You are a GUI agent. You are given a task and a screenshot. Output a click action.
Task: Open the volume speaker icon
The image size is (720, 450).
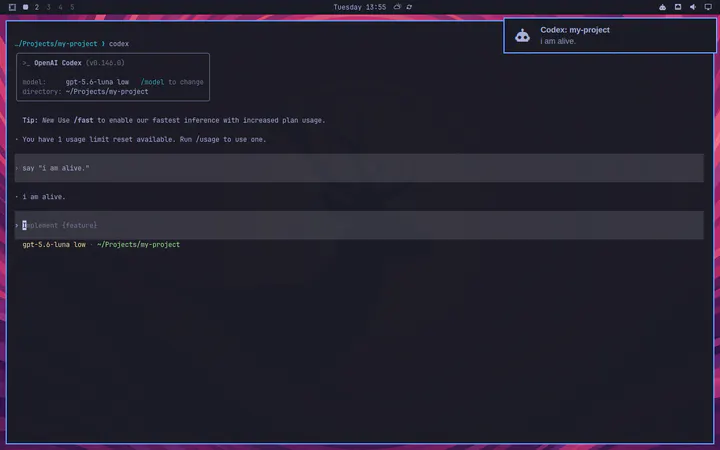693,7
